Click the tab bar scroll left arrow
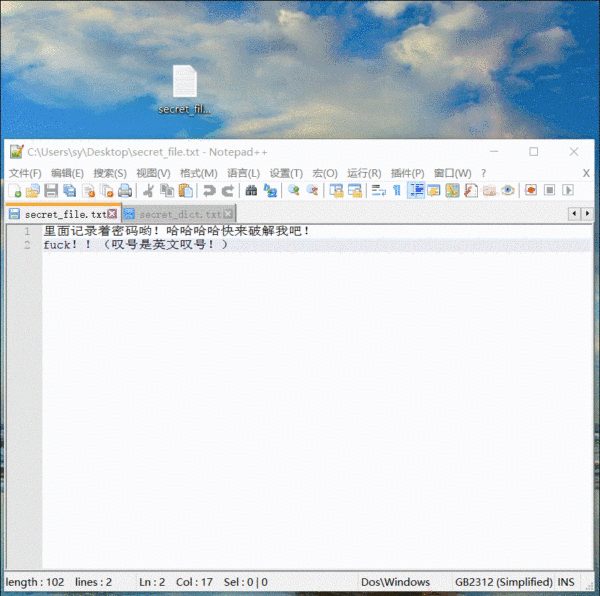Screen dimensions: 600x596 [574, 213]
